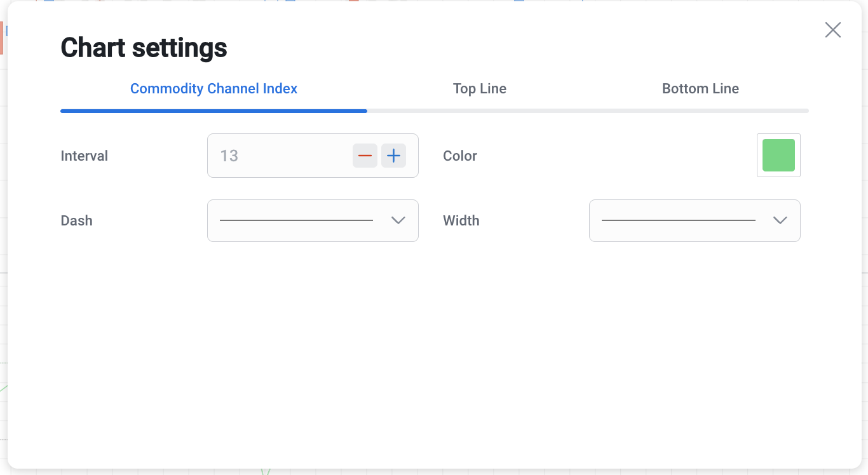Click the blue active tab indicator bar
Image resolution: width=868 pixels, height=475 pixels.
coord(214,111)
